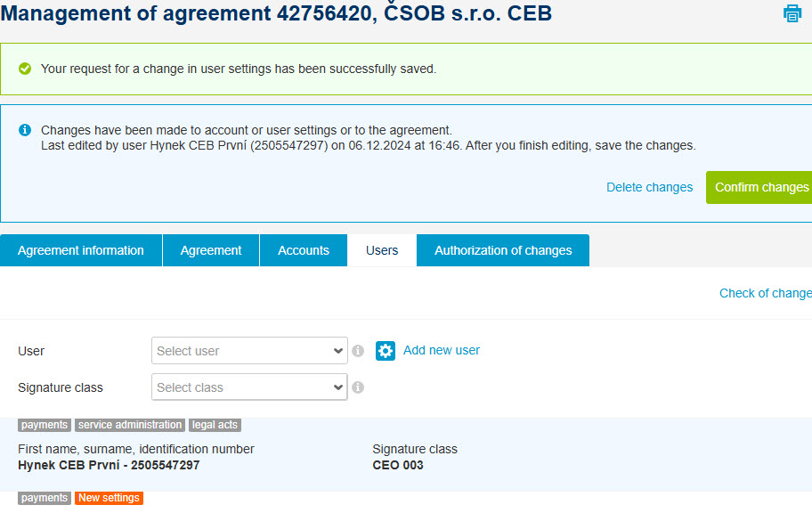Click the orange New settings tag
Viewport: 812px width, 513px height.
109,498
